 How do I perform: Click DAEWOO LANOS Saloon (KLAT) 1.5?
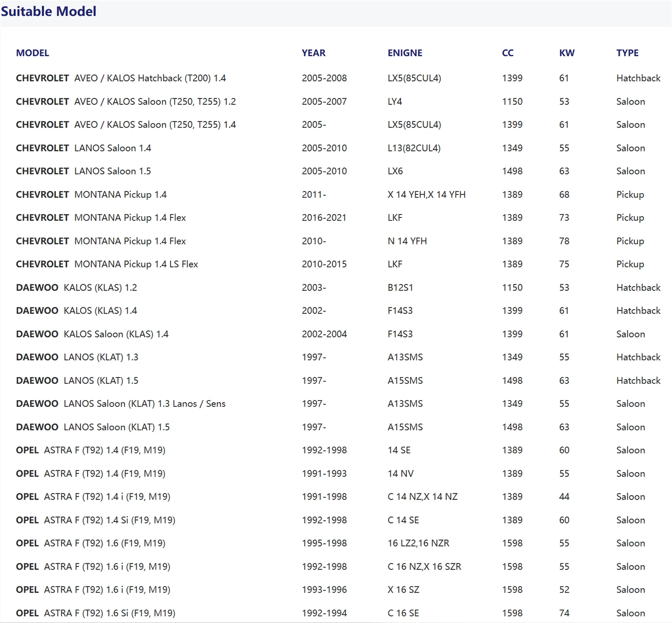click(x=93, y=427)
